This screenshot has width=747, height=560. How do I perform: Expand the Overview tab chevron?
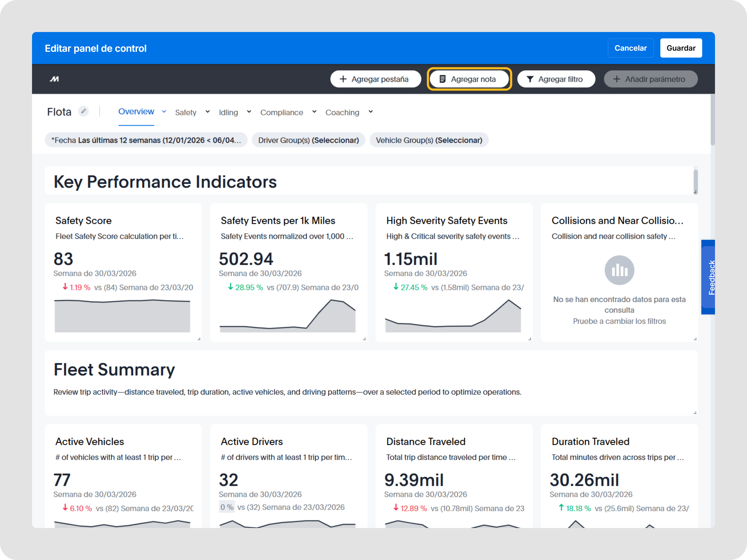point(164,111)
